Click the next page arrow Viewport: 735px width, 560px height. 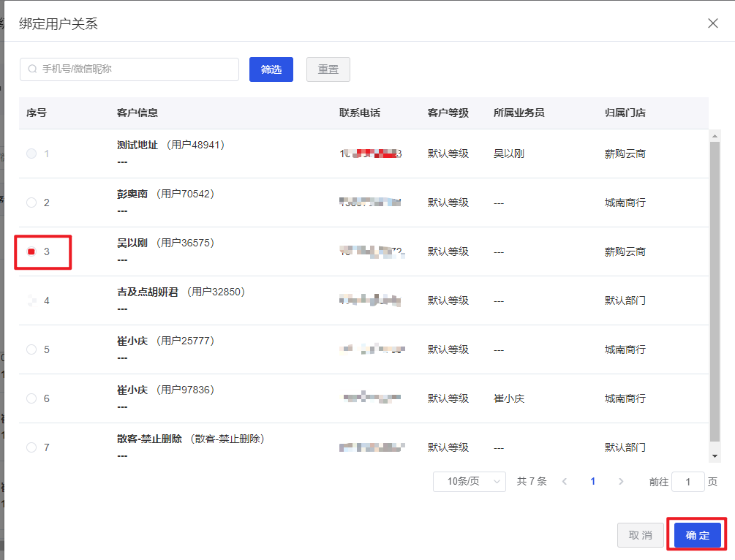[620, 481]
